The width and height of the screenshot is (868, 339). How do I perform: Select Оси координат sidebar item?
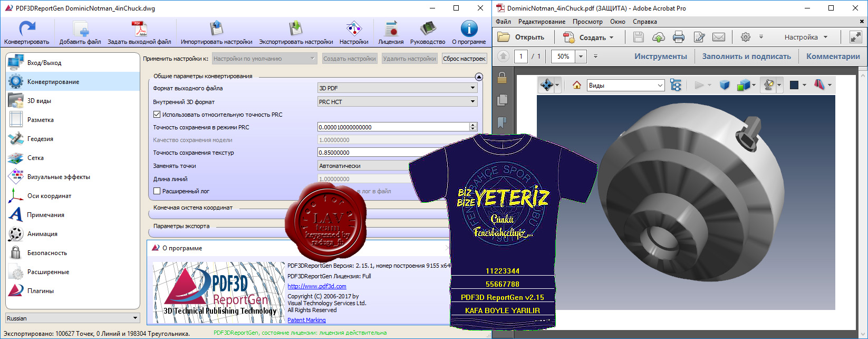[73, 195]
